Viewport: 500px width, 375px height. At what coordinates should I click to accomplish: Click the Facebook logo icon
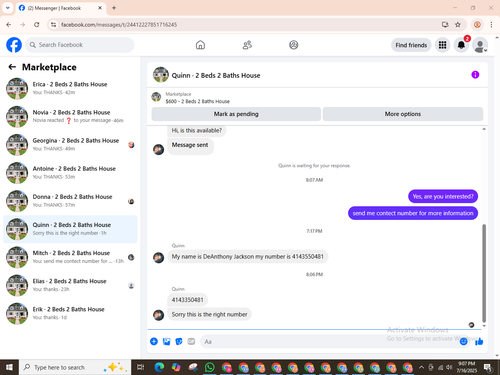(14, 45)
